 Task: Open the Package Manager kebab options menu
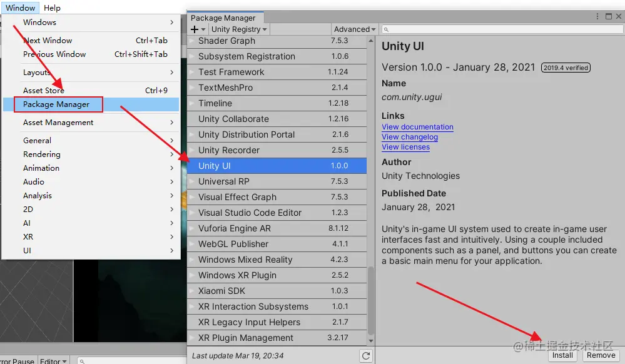(597, 16)
